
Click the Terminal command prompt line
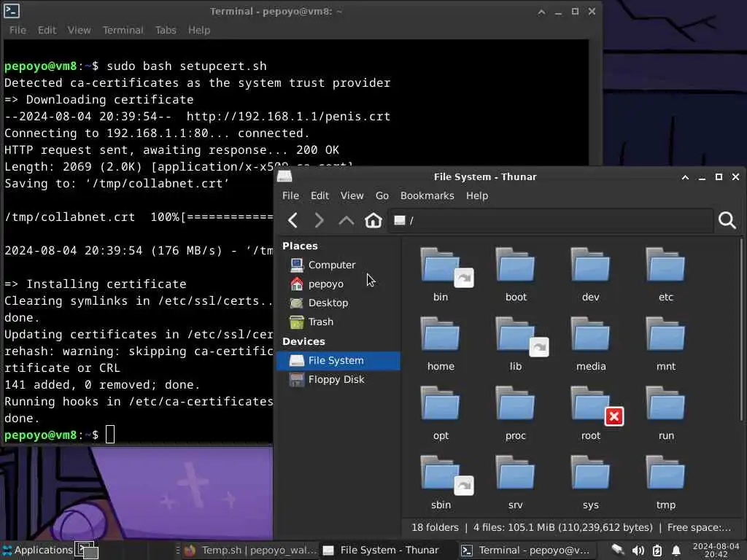[x=60, y=435]
